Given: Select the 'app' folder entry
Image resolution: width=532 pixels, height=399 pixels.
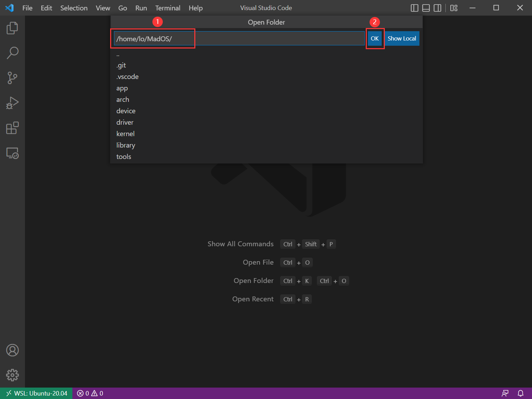Looking at the screenshot, I should (266, 88).
